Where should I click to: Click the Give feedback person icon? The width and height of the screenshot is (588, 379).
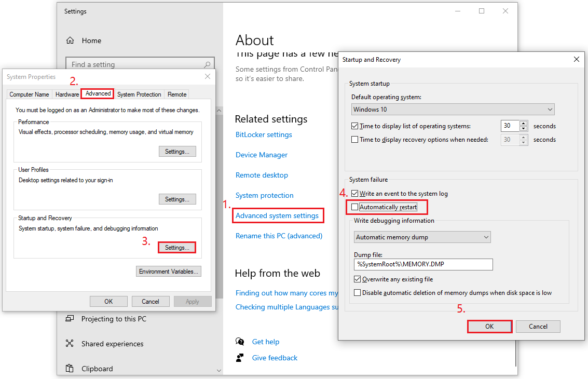coord(240,358)
